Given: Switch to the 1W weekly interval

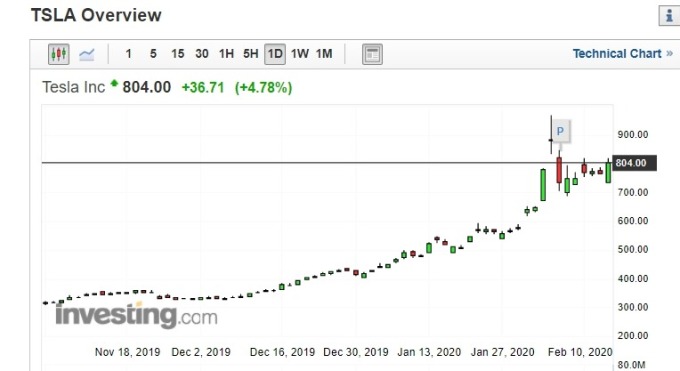Looking at the screenshot, I should (x=300, y=54).
